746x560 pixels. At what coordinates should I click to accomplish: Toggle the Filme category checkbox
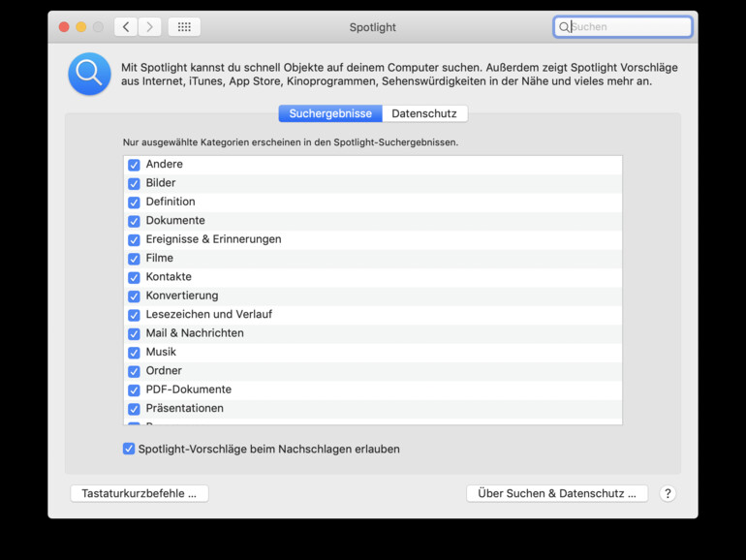(x=134, y=259)
